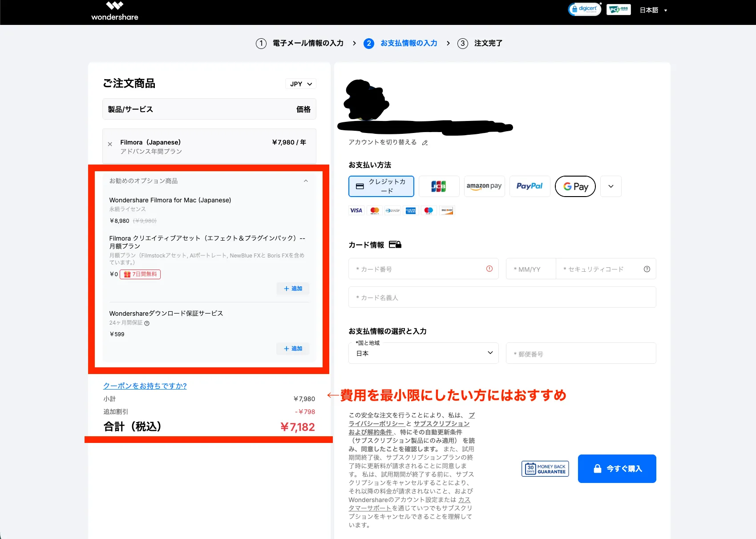Image resolution: width=756 pixels, height=539 pixels.
Task: Click the クーポンをお持ちですか? link
Action: [145, 386]
